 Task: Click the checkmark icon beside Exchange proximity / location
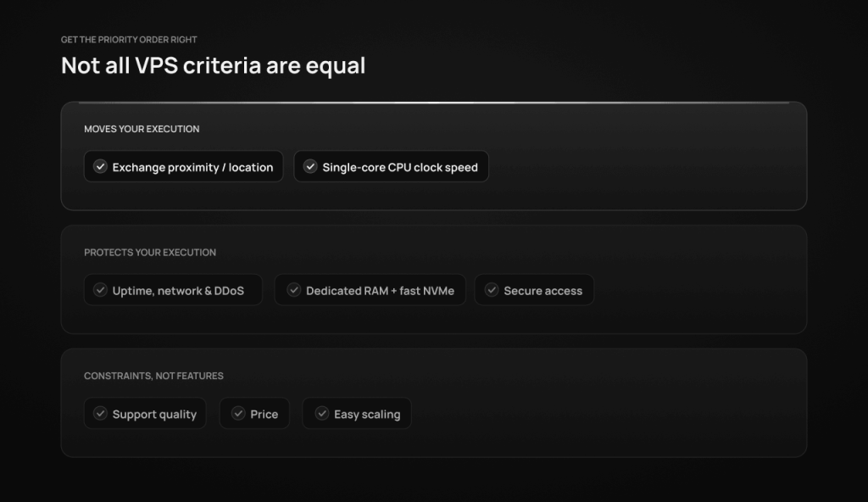click(x=100, y=166)
